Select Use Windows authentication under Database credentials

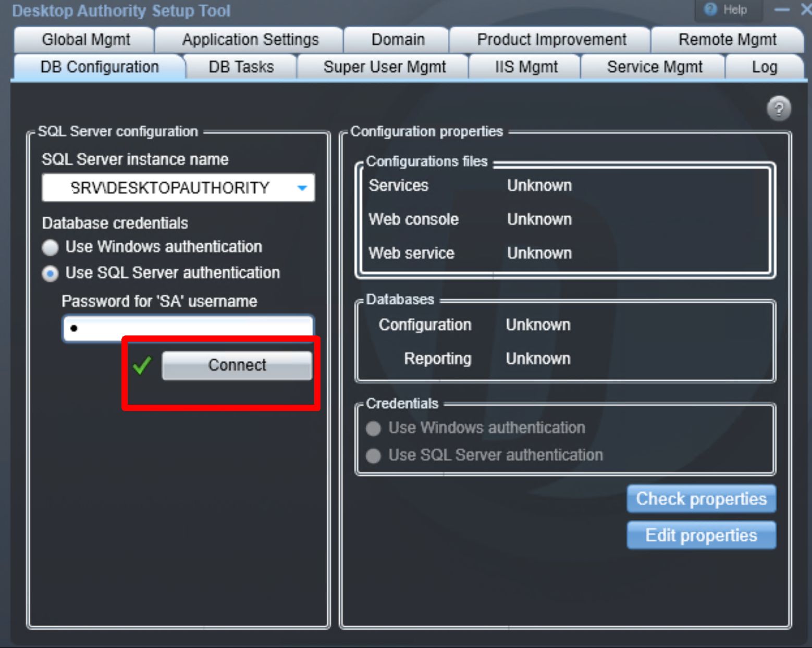(50, 247)
